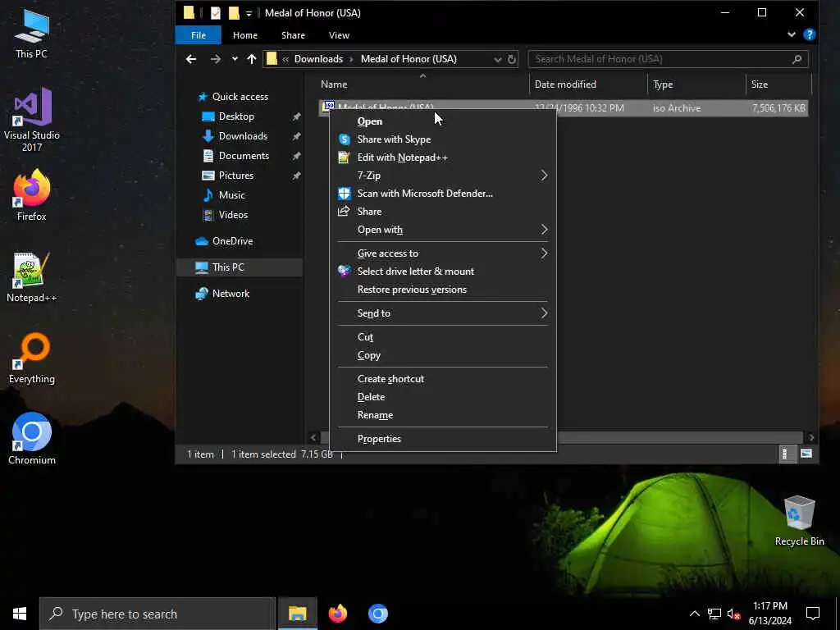Switch to large icons view in status bar
Screen dimensions: 840x630
pos(806,454)
